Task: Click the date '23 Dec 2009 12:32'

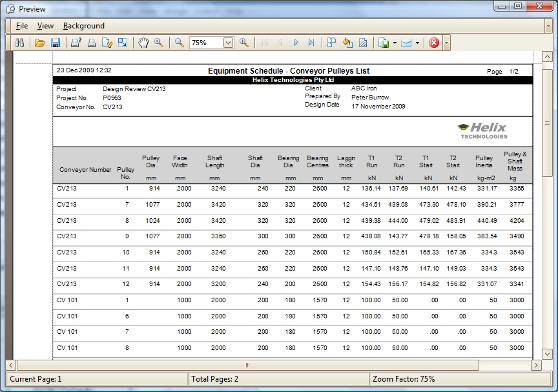Action: pyautogui.click(x=84, y=70)
